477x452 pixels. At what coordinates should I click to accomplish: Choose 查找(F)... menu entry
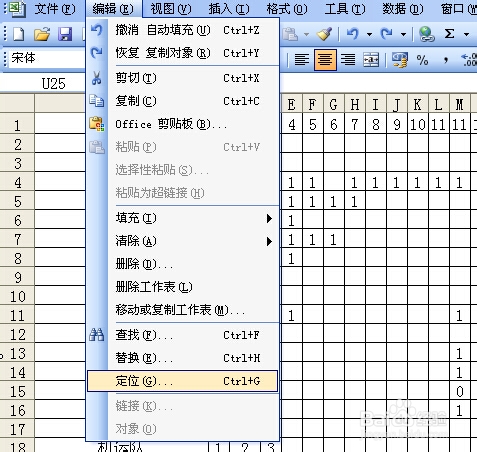[183, 335]
